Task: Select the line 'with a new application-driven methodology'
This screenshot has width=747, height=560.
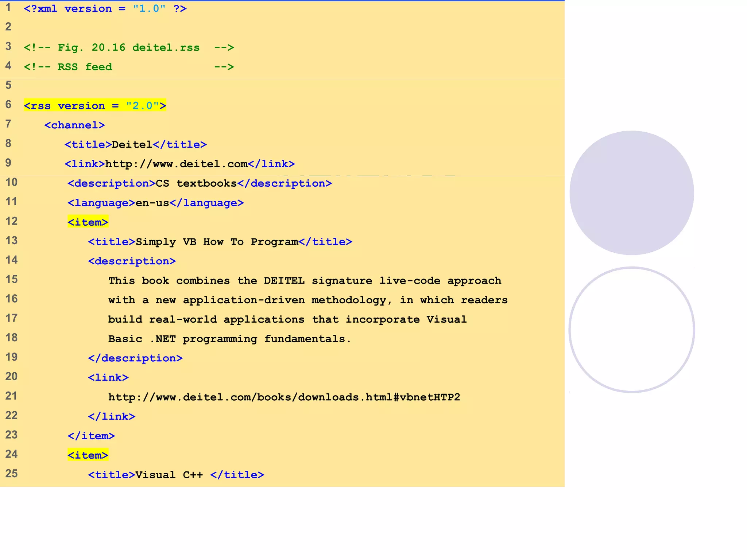Action: coord(308,300)
